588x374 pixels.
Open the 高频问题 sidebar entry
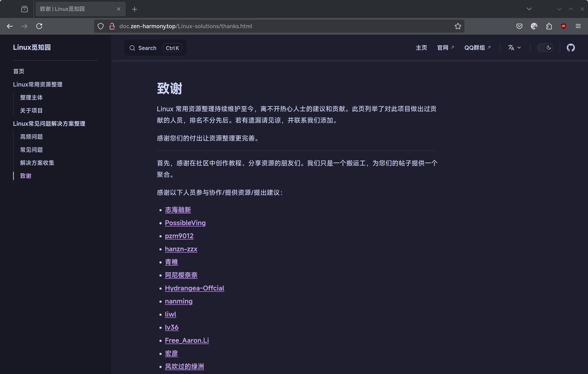click(31, 137)
